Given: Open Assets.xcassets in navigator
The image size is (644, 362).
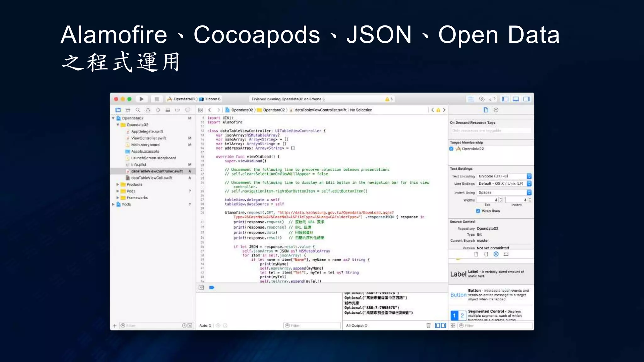Looking at the screenshot, I should click(x=145, y=151).
